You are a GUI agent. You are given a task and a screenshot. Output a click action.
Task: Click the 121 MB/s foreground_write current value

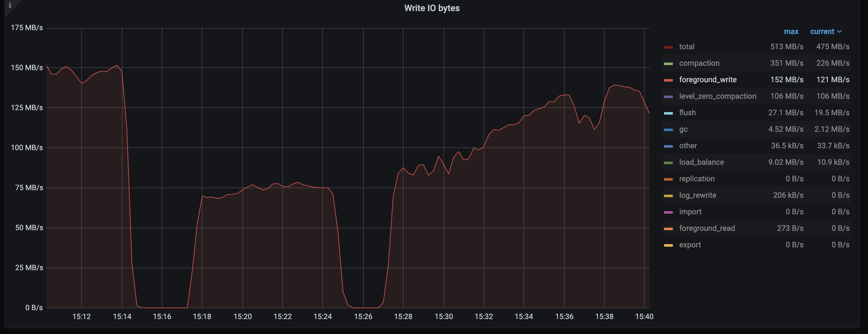click(832, 80)
